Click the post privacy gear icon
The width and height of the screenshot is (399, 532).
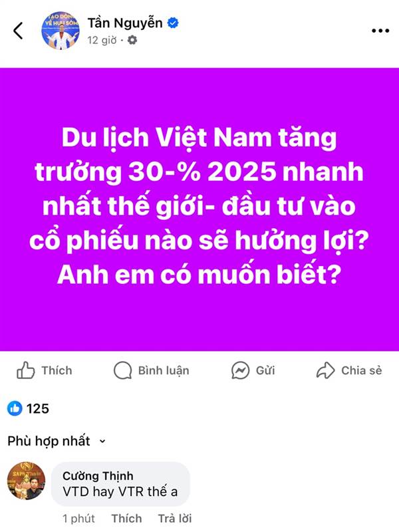132,40
